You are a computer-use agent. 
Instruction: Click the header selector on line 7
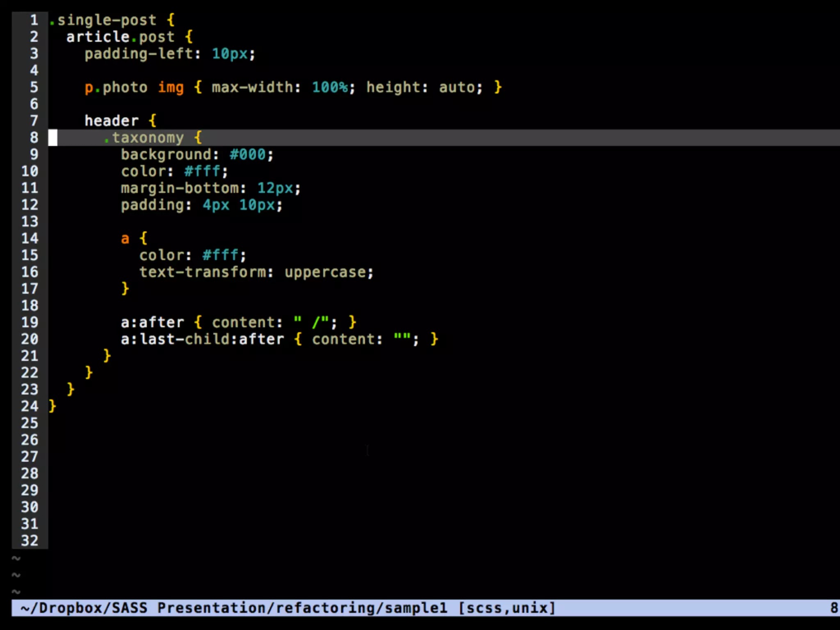pos(111,121)
